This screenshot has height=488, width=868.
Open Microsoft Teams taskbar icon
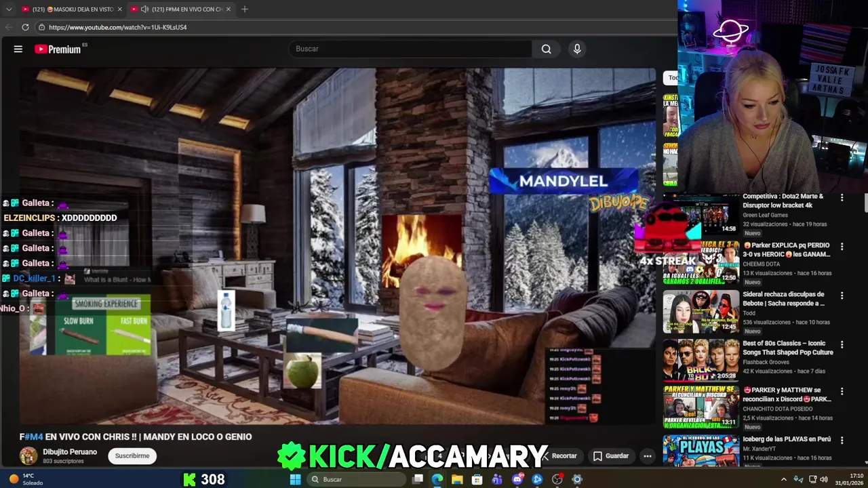coord(497,479)
